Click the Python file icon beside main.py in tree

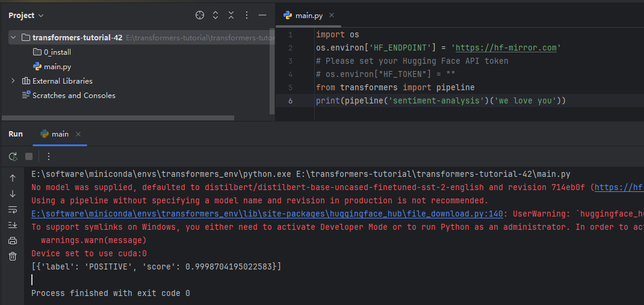pos(37,67)
